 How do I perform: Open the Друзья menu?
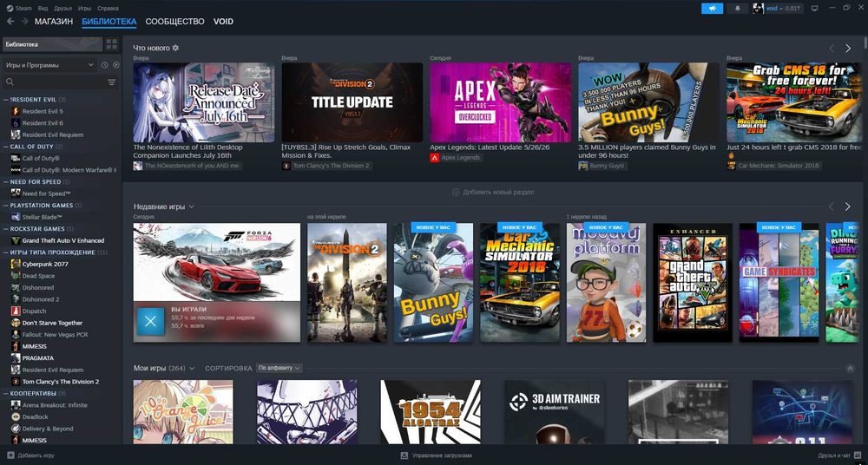(62, 9)
